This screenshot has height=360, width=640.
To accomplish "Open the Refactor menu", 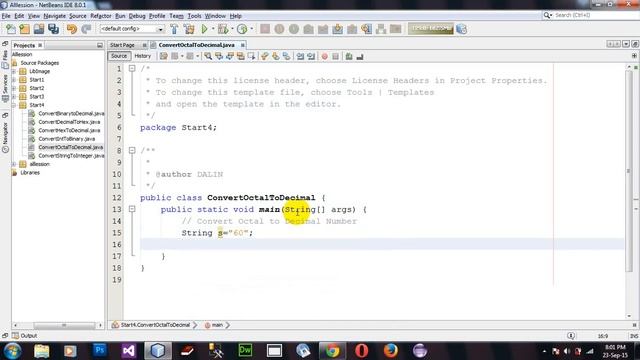I will 100,16.
